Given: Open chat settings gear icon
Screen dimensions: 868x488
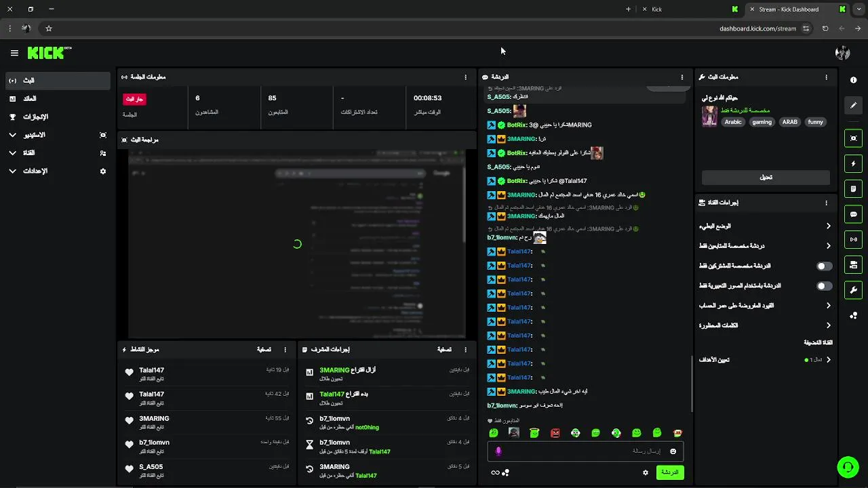Looking at the screenshot, I should pyautogui.click(x=646, y=472).
